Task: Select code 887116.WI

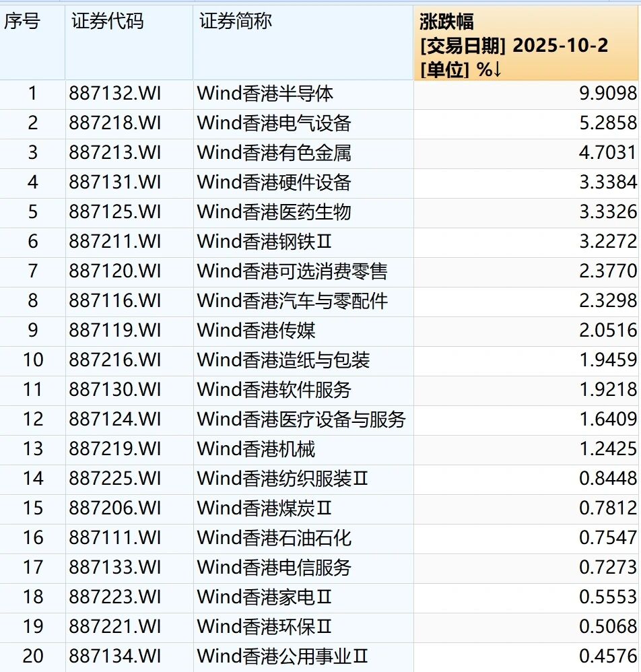Action: click(115, 301)
